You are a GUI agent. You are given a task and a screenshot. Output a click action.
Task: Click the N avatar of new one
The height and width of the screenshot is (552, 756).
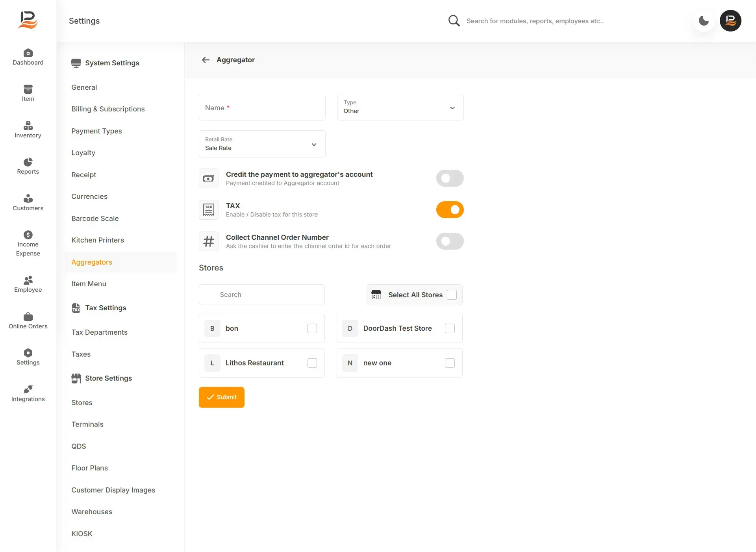click(350, 363)
